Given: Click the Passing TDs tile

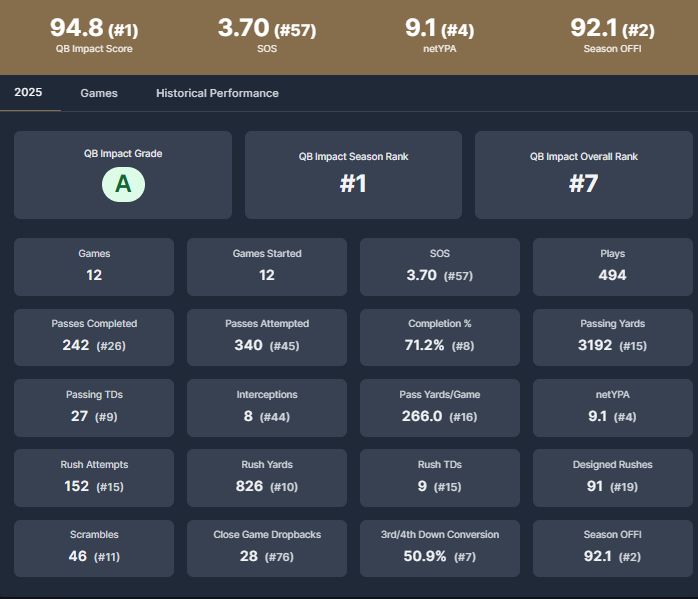Looking at the screenshot, I should [94, 407].
